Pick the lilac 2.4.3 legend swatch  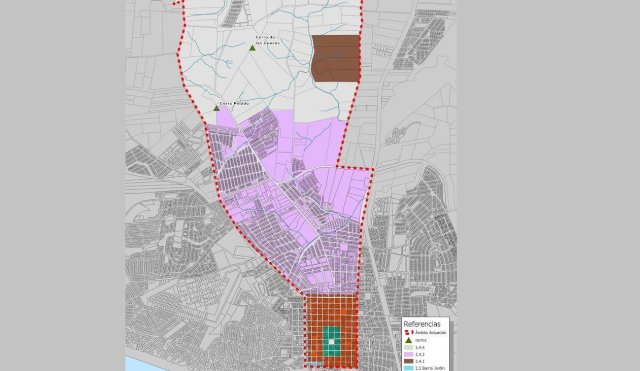pyautogui.click(x=409, y=354)
